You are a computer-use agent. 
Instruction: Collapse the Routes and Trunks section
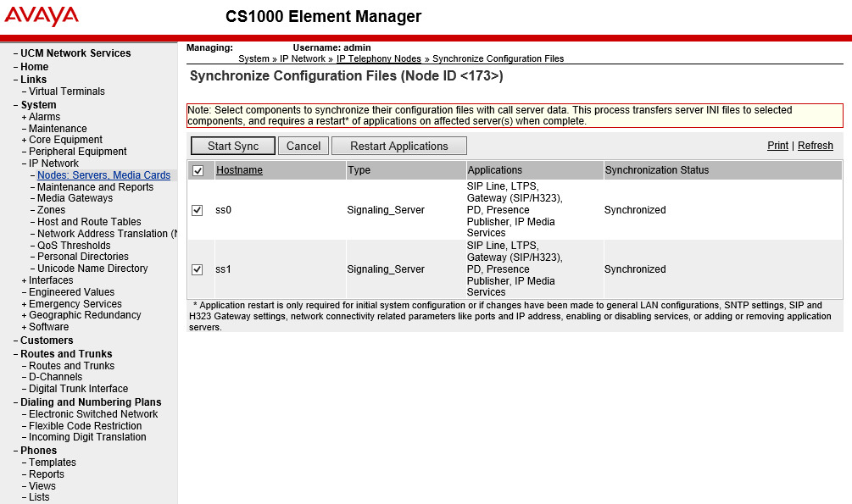pyautogui.click(x=16, y=354)
